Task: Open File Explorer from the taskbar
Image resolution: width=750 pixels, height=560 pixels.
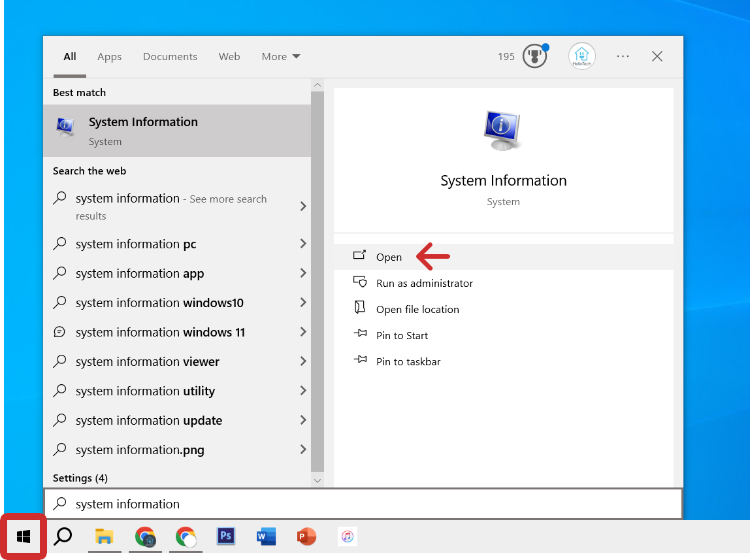Action: coord(105,536)
